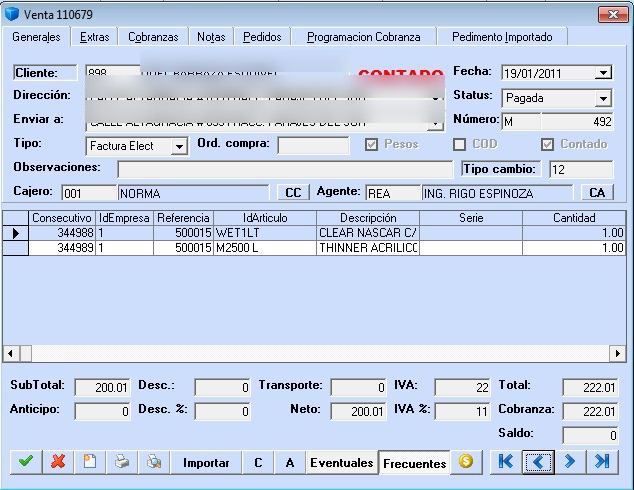Click the Observaciones input field
The width and height of the screenshot is (634, 490).
click(x=285, y=169)
